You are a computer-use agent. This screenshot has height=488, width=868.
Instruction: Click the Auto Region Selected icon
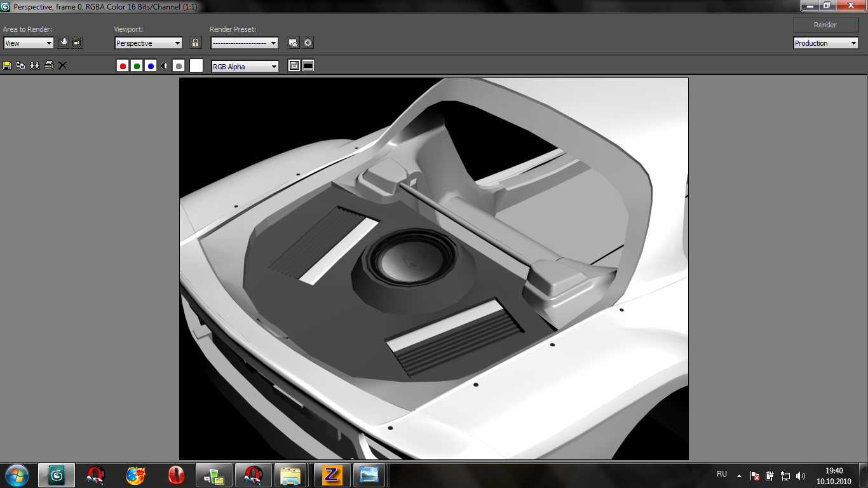pyautogui.click(x=77, y=43)
